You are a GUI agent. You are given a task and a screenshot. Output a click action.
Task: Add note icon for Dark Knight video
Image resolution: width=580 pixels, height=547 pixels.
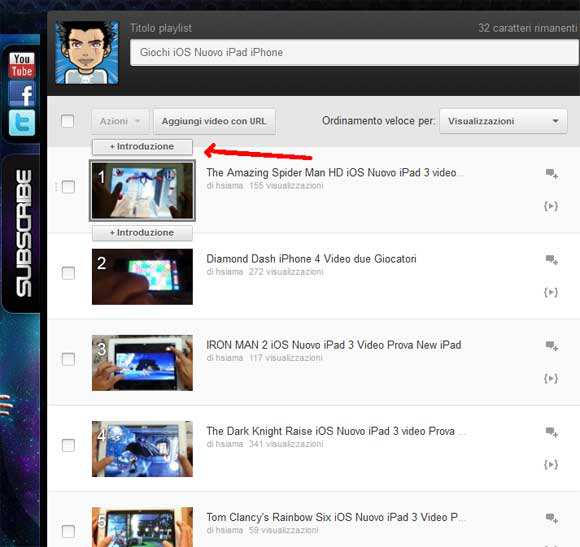pos(552,432)
